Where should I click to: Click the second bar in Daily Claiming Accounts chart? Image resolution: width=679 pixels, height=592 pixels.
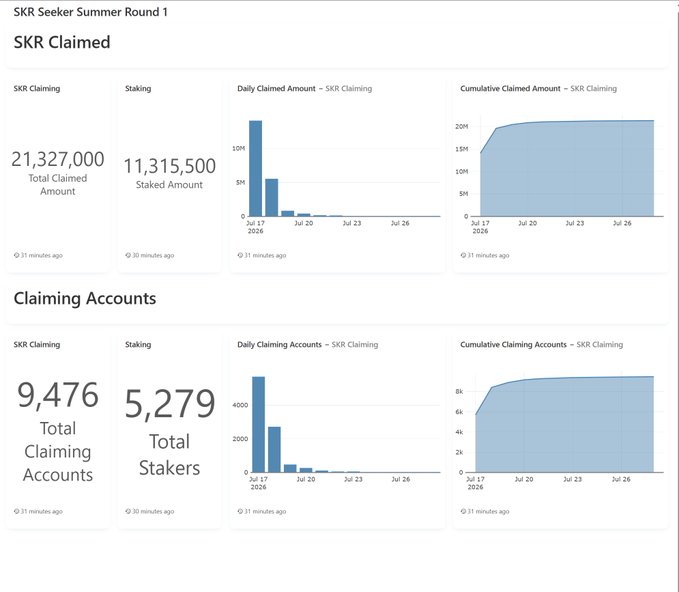[x=274, y=450]
